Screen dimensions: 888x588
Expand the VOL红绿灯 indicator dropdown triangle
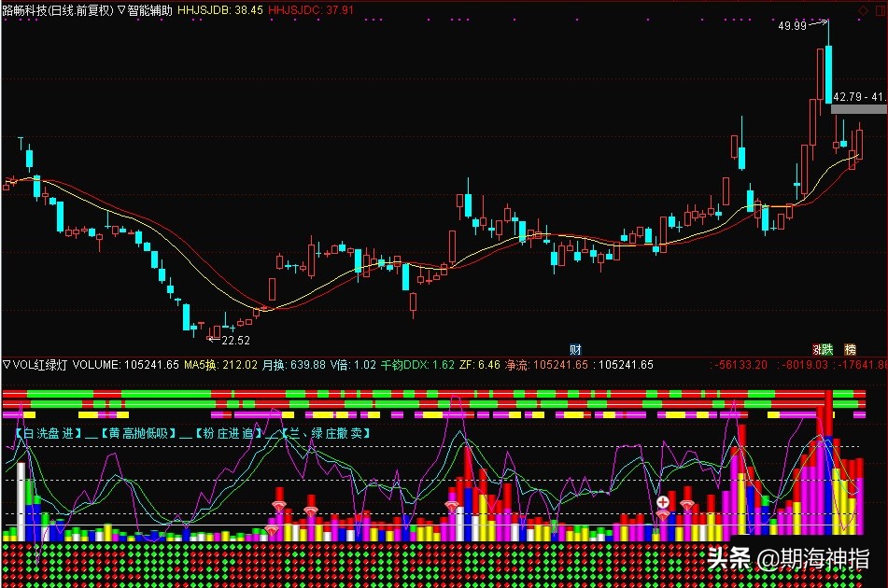tap(7, 365)
